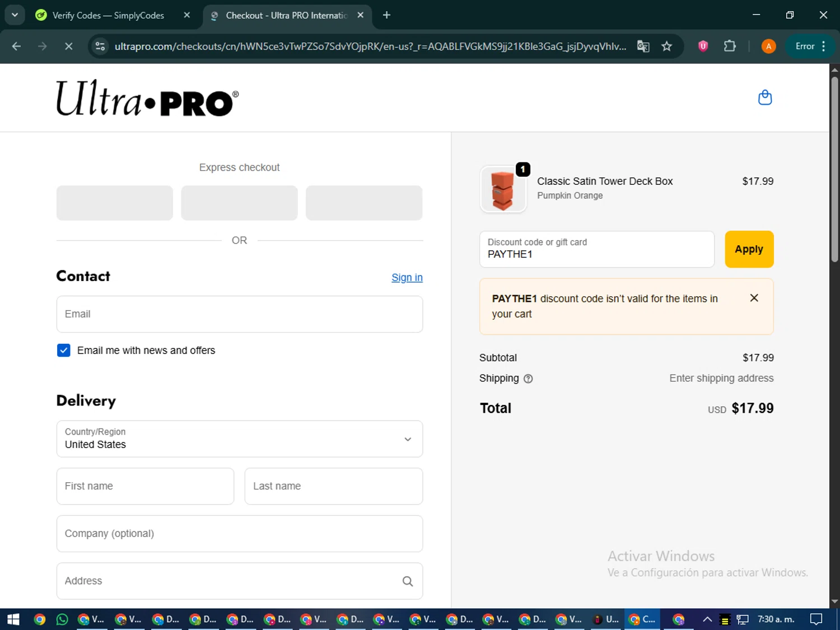
Task: Click the network icon in system tray
Action: click(743, 619)
